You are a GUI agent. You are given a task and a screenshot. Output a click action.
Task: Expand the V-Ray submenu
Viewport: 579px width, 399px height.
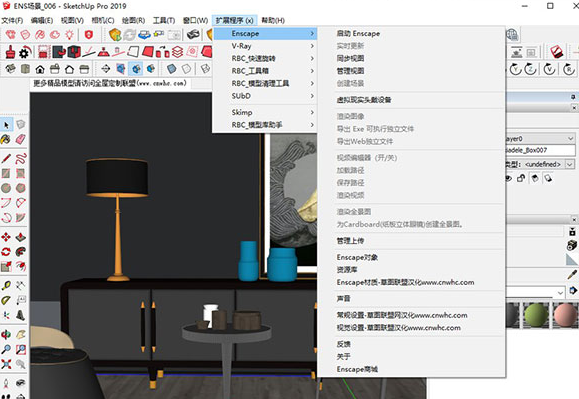[x=265, y=46]
